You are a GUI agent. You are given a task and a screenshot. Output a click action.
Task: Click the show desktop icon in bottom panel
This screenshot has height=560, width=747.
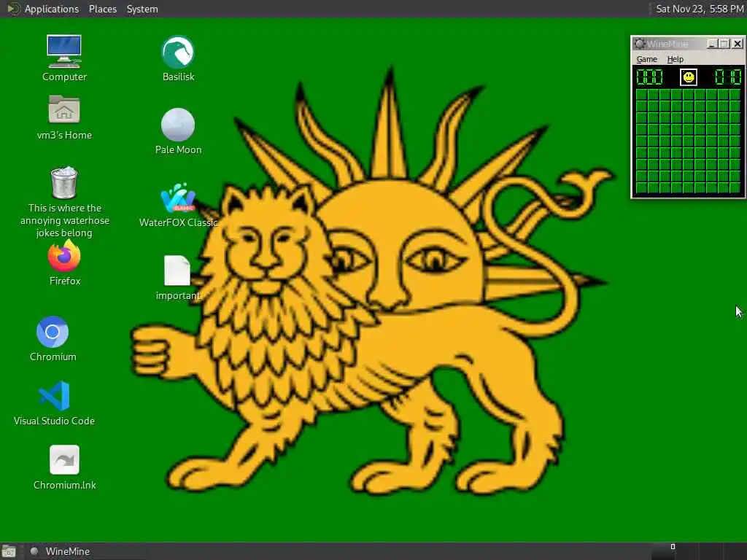pos(9,551)
